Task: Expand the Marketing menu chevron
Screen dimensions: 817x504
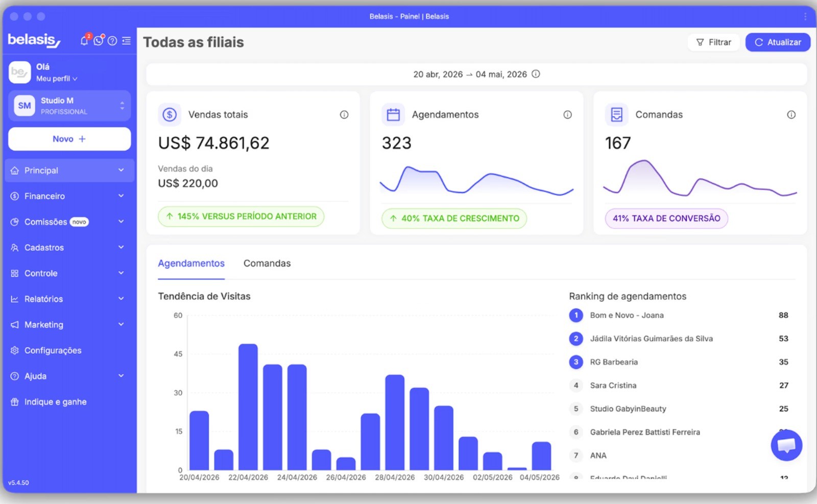Action: tap(121, 324)
